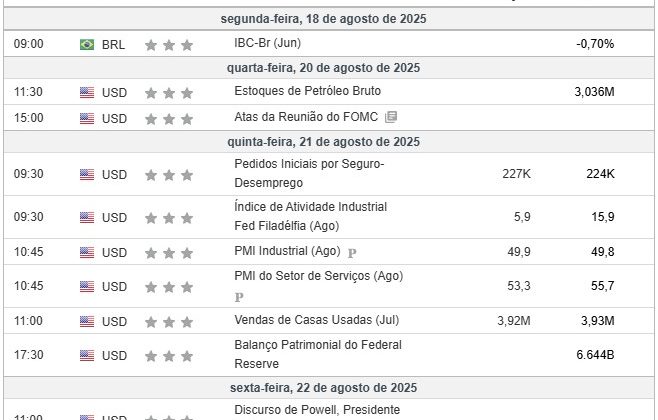
Task: Click the US flag on Estoques de Petróleo row
Action: [x=87, y=92]
